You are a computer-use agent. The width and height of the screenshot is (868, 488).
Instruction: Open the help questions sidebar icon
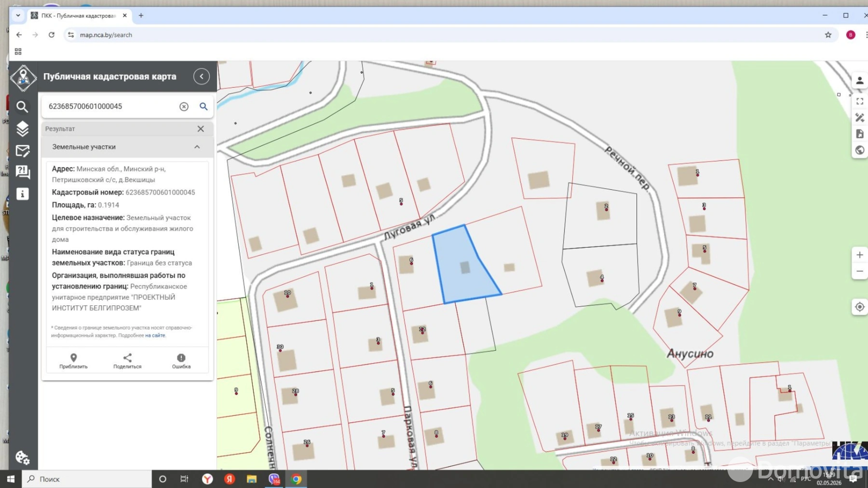click(x=22, y=172)
